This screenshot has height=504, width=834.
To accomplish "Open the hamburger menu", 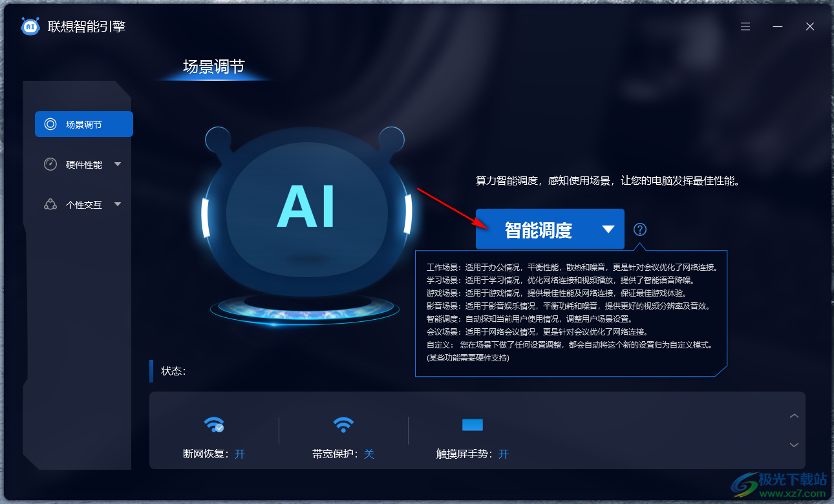I will [745, 26].
